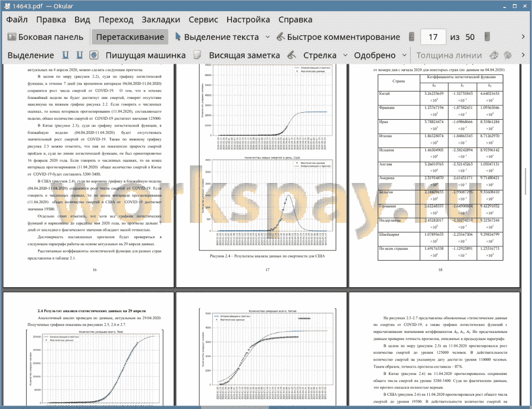Expand the selection tool dropdown arrow
The image size is (532, 409).
[x=268, y=37]
